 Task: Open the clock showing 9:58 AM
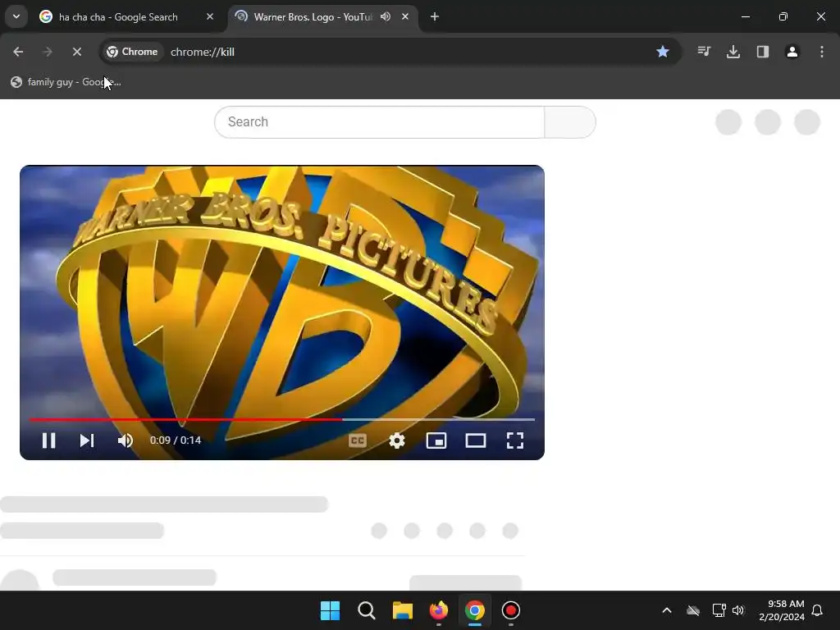[x=782, y=610]
